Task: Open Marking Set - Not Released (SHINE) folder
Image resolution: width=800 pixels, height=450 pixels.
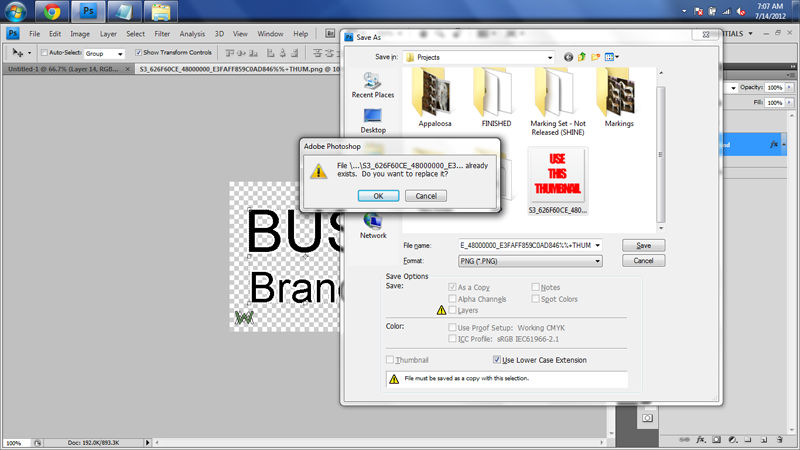Action: click(558, 102)
